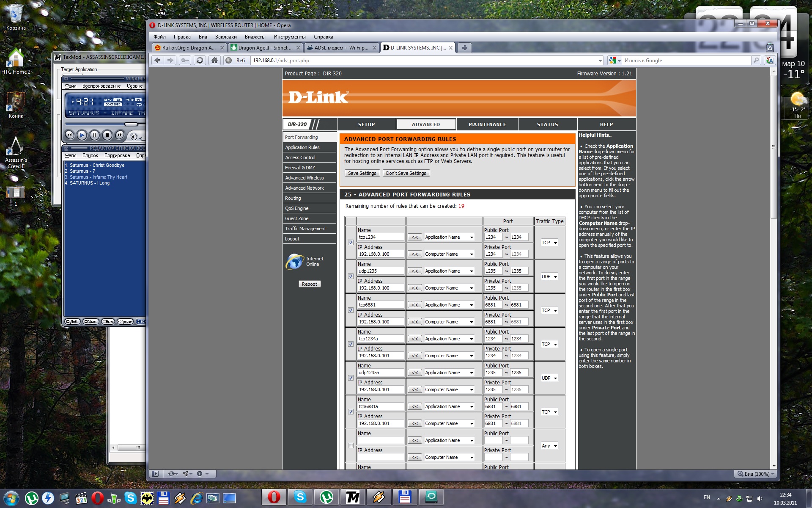Click the browser back arrow icon
Screen dimensions: 812x508
[157, 61]
